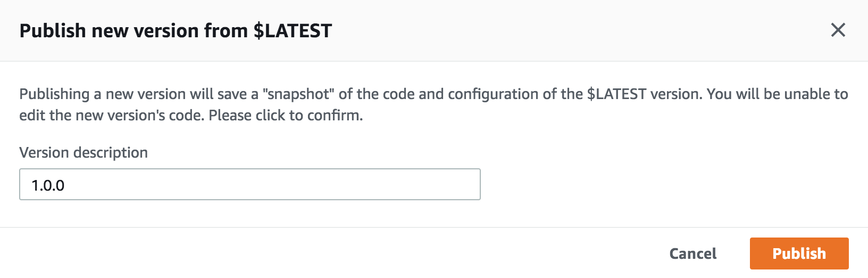
Task: Abort with the Cancel button beside Publish
Action: pos(692,254)
